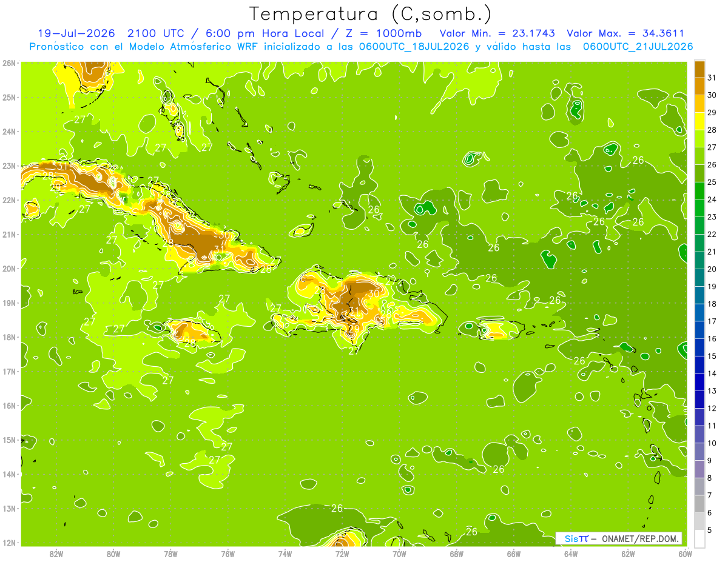Pick the orange swatch between 30 and 31
This screenshot has width=728, height=562.
699,87
